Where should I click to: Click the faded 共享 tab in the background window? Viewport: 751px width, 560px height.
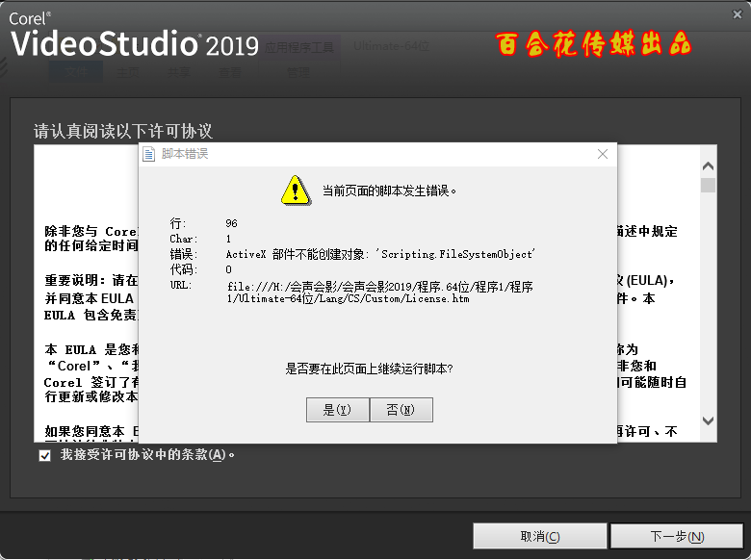(179, 73)
